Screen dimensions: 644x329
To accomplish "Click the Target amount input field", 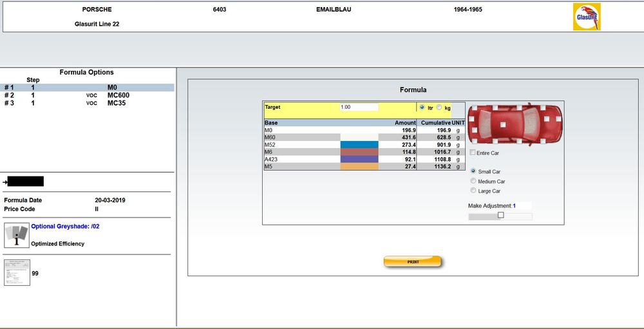I will (359, 107).
